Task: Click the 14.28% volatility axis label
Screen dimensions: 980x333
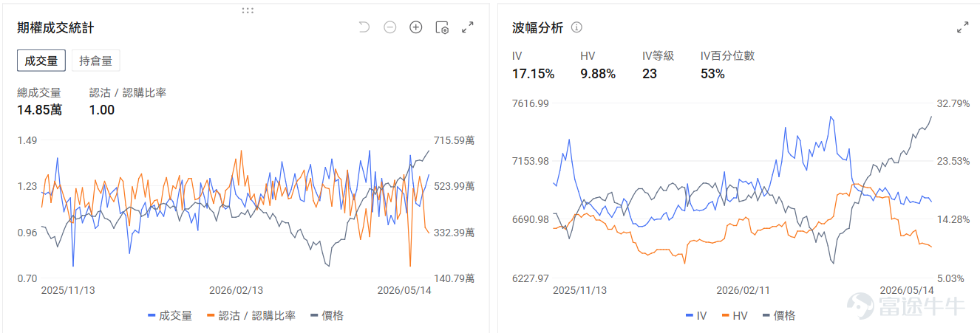Action: coord(953,219)
